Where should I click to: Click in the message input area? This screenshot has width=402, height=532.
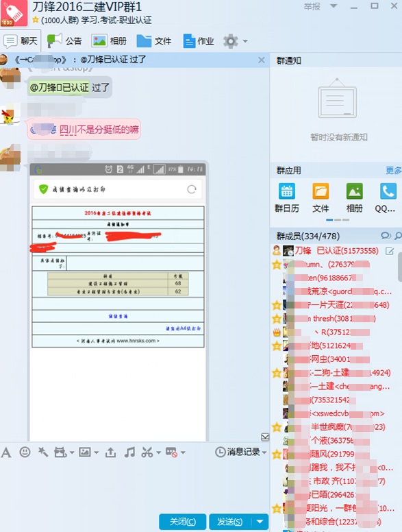(134, 485)
